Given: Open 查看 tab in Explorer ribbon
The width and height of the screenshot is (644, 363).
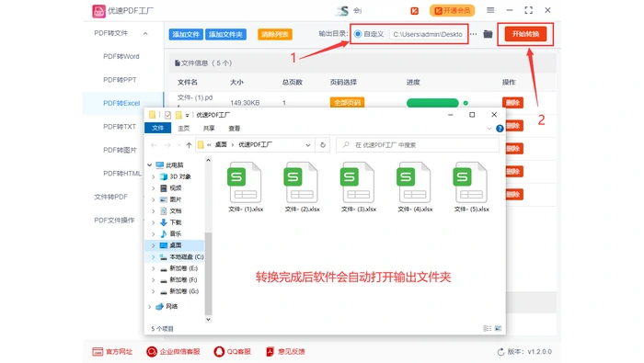Looking at the screenshot, I should click(x=234, y=129).
